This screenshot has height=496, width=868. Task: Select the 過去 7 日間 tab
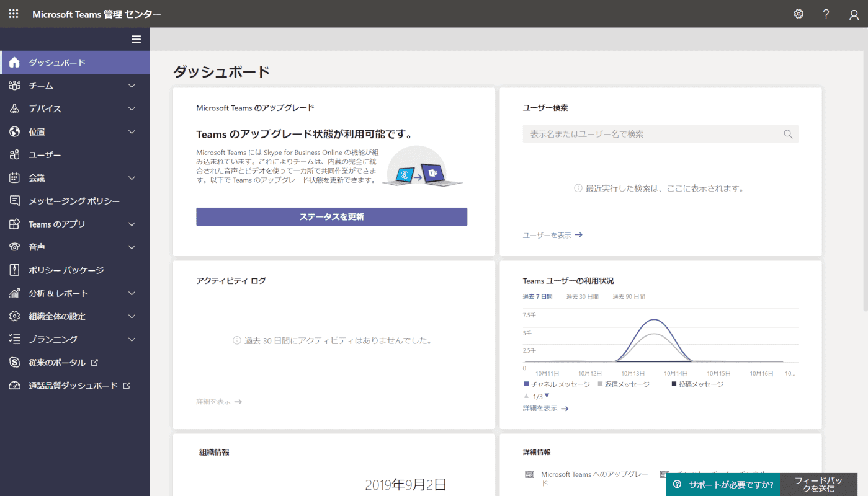(x=537, y=297)
